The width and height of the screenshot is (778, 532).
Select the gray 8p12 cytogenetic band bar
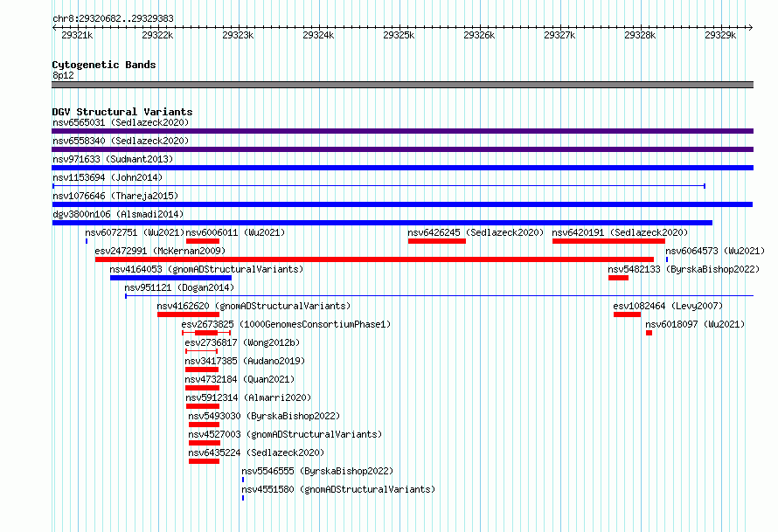402,85
